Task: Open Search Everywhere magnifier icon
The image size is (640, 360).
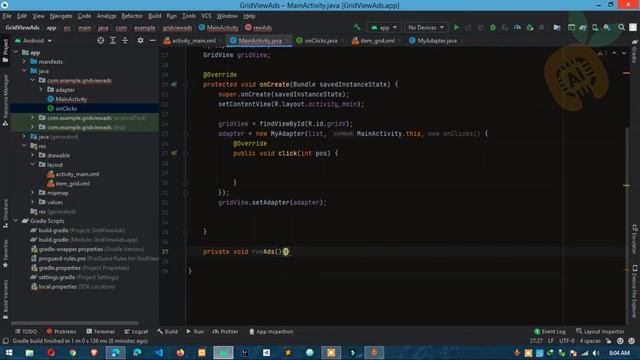Action: click(621, 27)
